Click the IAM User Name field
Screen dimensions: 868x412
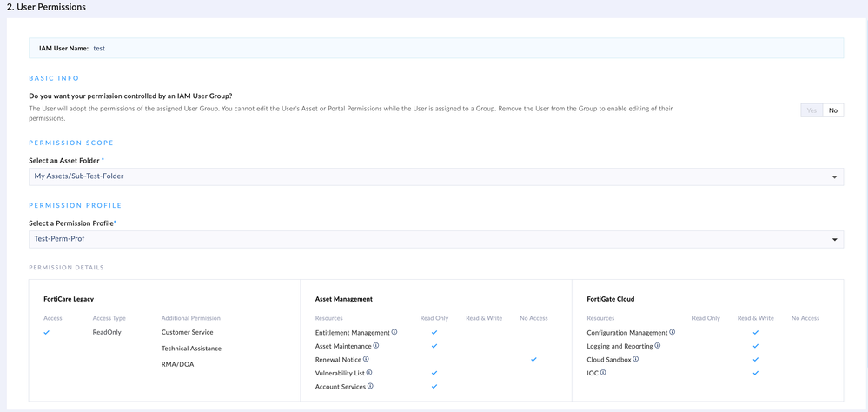coord(99,49)
